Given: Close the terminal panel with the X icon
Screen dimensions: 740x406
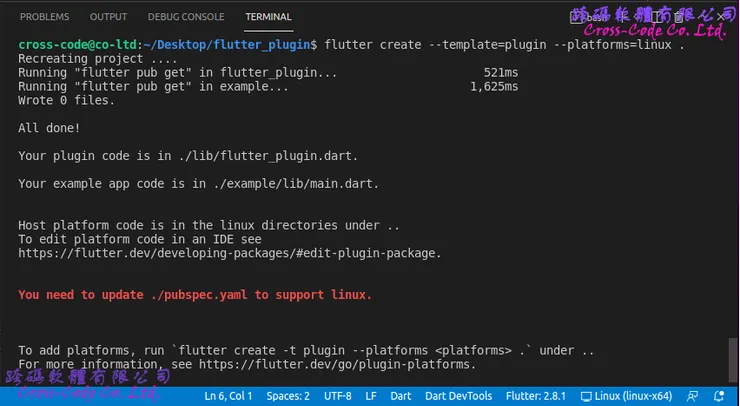Looking at the screenshot, I should (x=722, y=17).
